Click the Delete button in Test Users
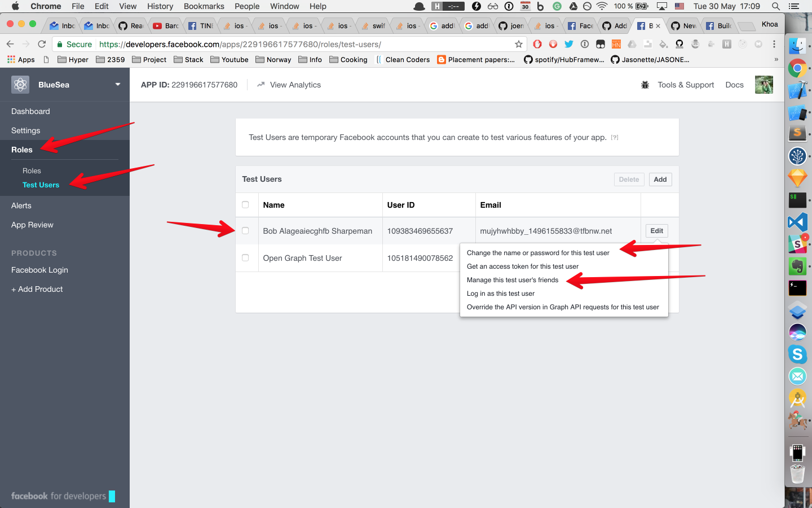This screenshot has width=812, height=508. pyautogui.click(x=629, y=179)
